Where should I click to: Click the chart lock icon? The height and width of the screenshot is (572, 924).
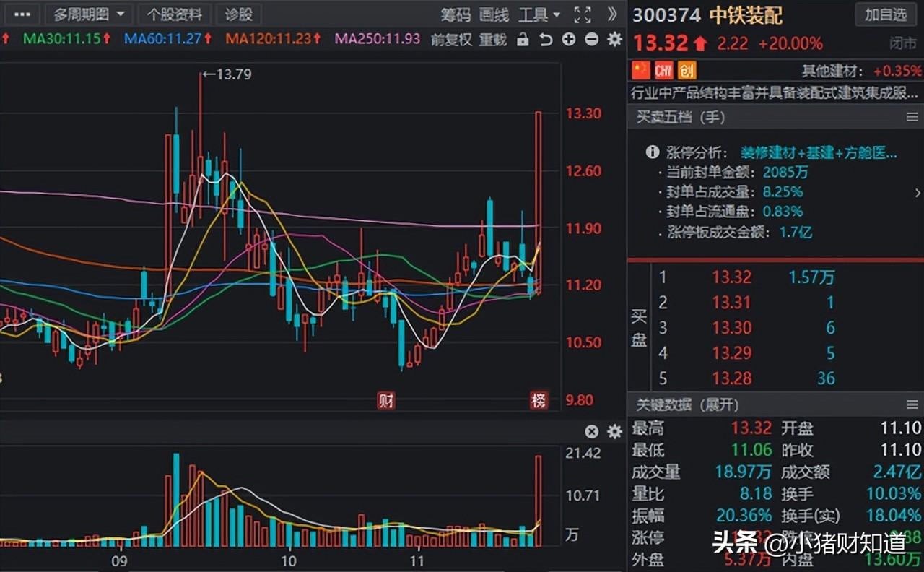[523, 40]
